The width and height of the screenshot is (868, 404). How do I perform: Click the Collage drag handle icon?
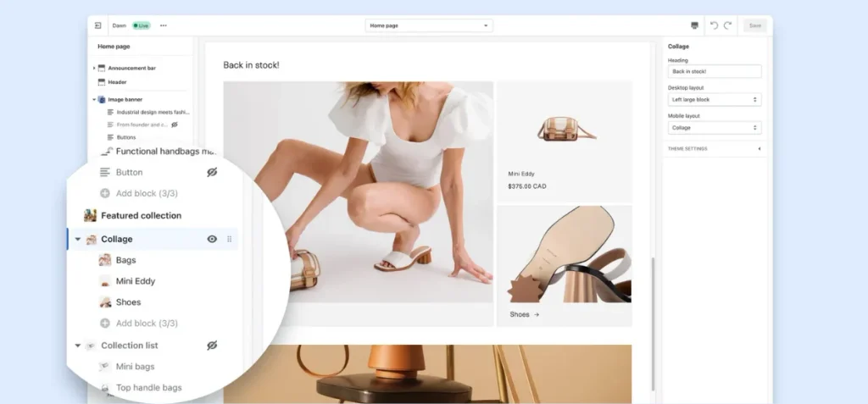pos(229,239)
